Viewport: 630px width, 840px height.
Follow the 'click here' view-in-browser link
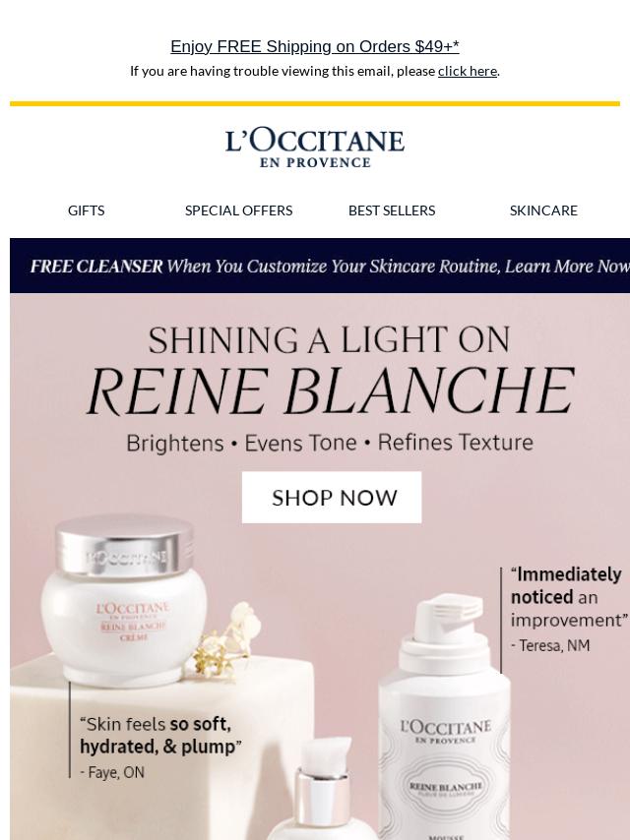point(467,71)
